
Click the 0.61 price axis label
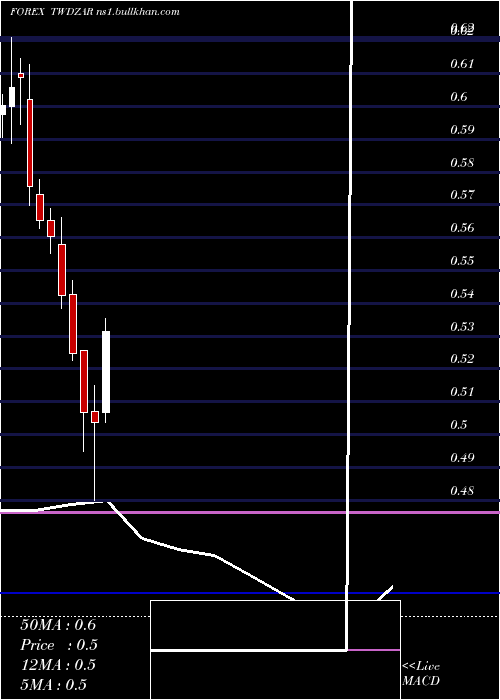point(462,64)
